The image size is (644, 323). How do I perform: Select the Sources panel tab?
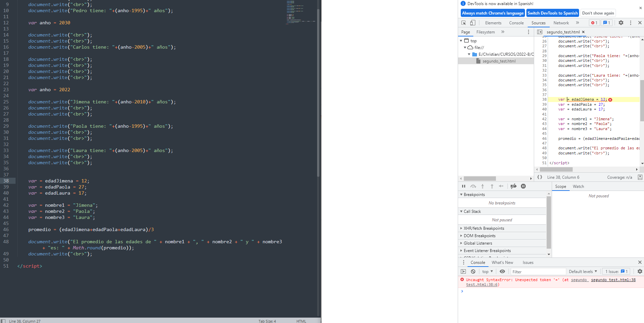pyautogui.click(x=539, y=23)
